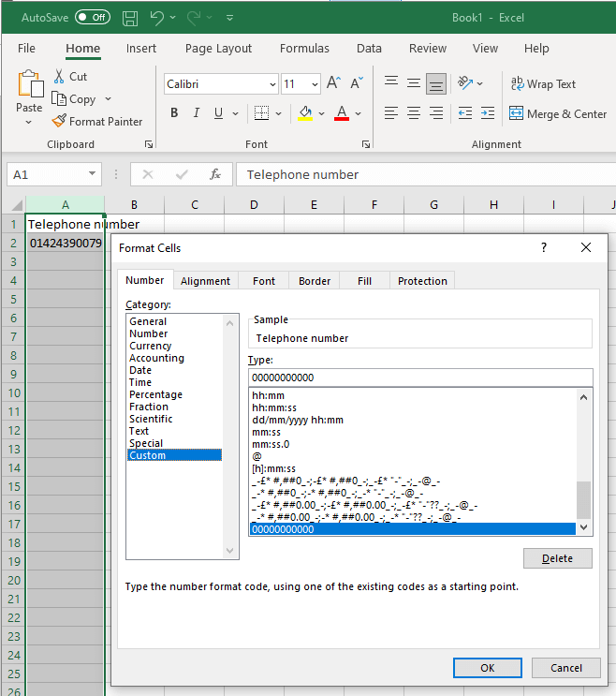Expand Font Color dropdown arrow
This screenshot has height=696, width=616.
[x=358, y=113]
